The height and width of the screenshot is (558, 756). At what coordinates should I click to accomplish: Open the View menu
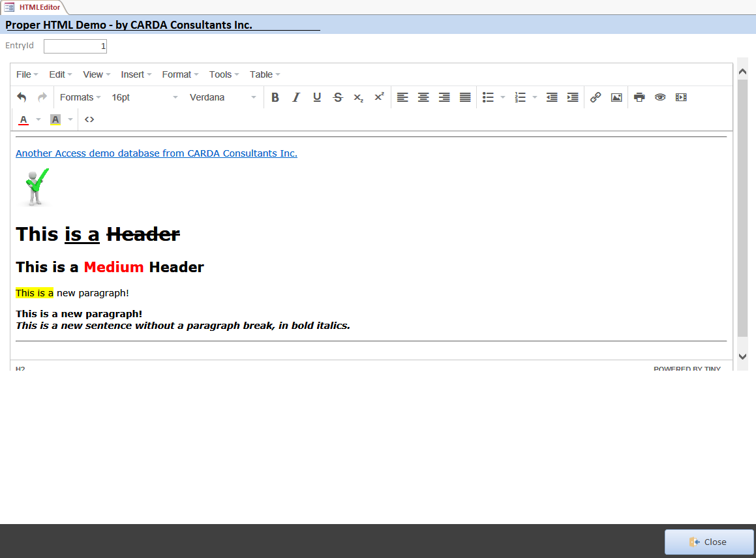coord(97,75)
